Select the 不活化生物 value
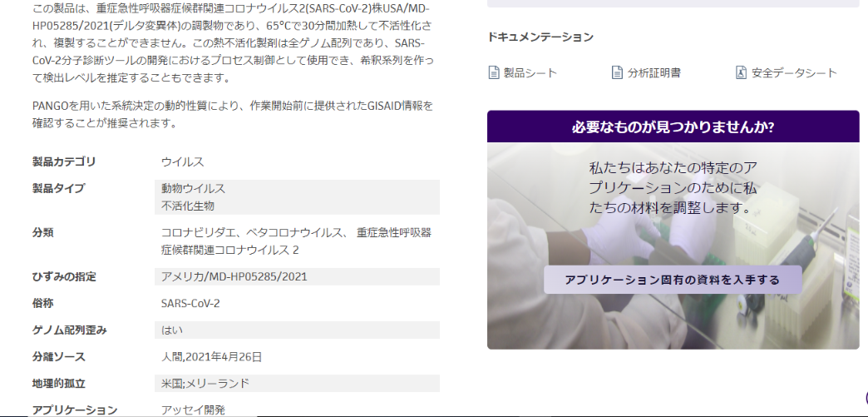The width and height of the screenshot is (868, 417). (188, 206)
